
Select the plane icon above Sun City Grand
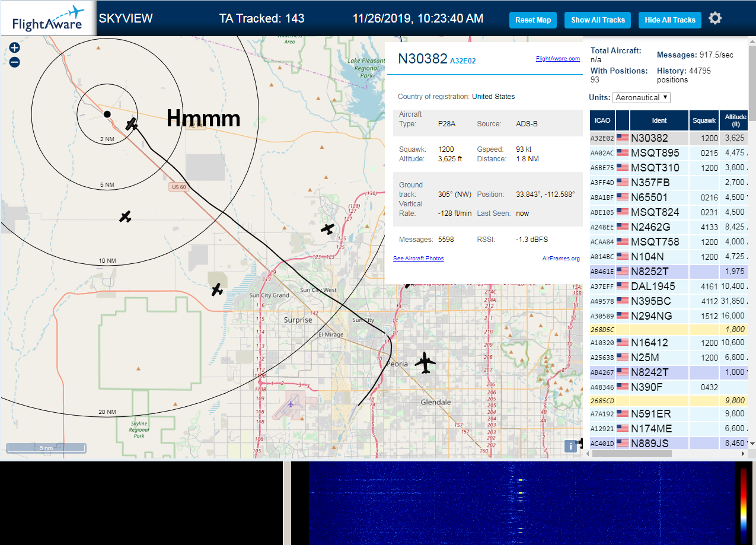coord(218,289)
